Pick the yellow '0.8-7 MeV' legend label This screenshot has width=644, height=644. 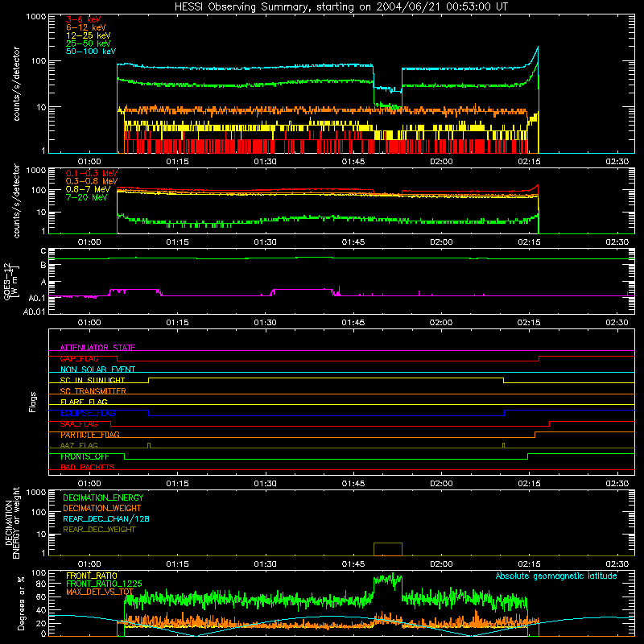click(x=88, y=189)
